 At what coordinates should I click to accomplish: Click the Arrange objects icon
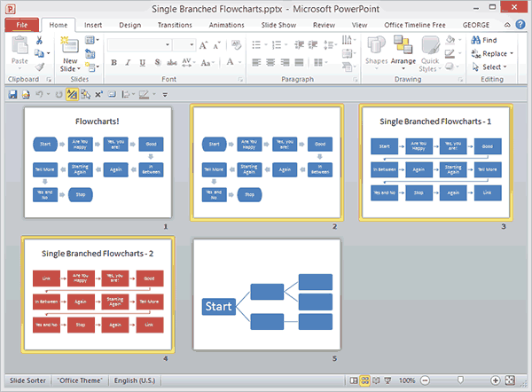(403, 50)
